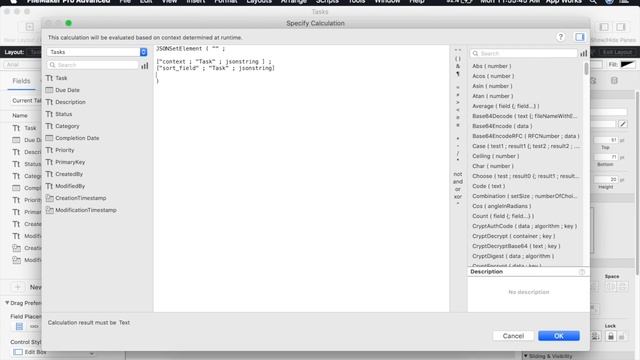Open the Format menu

226,2
